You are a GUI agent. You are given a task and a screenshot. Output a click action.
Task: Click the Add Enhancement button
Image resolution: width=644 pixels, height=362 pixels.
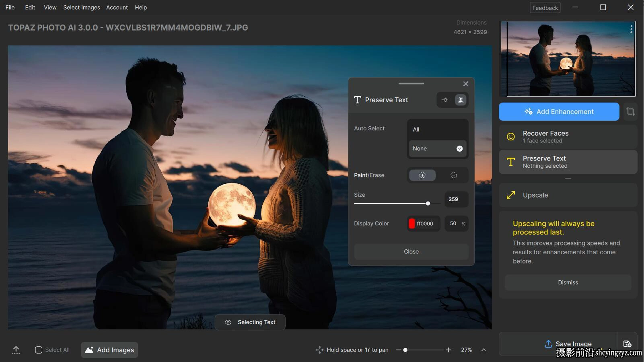tap(559, 111)
